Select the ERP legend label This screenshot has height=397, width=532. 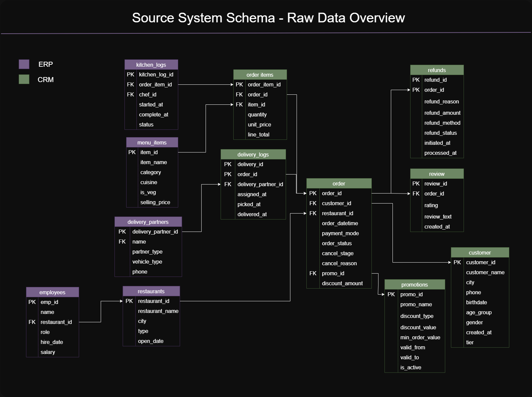[x=45, y=64]
